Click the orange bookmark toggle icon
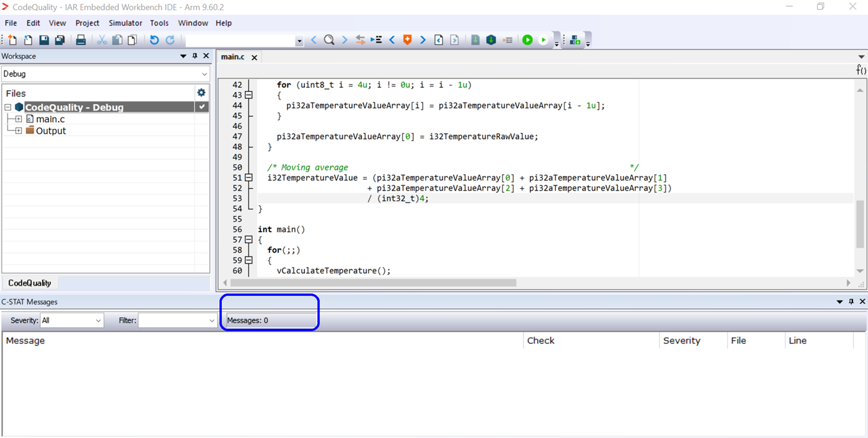This screenshot has height=438, width=868. coord(407,40)
